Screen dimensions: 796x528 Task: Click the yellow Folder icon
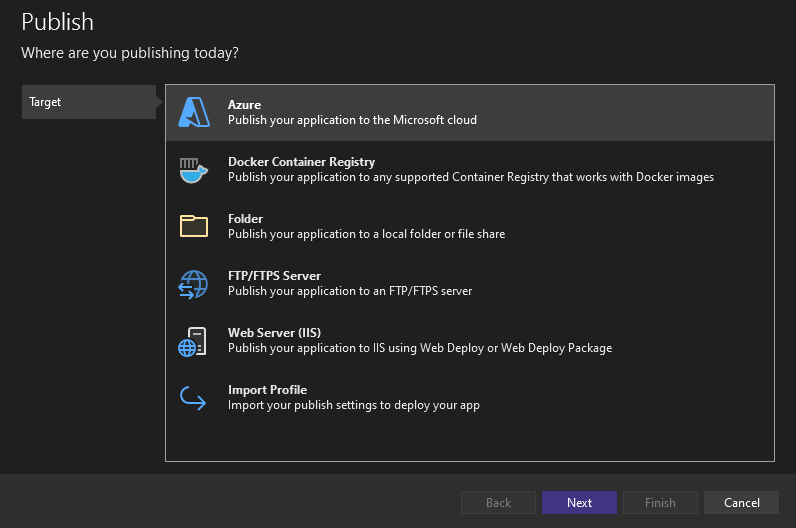pyautogui.click(x=193, y=227)
